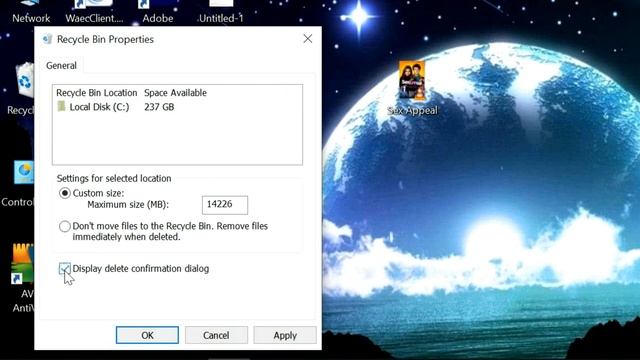Click Recycle Bin icon in dialog title bar

pos(47,39)
